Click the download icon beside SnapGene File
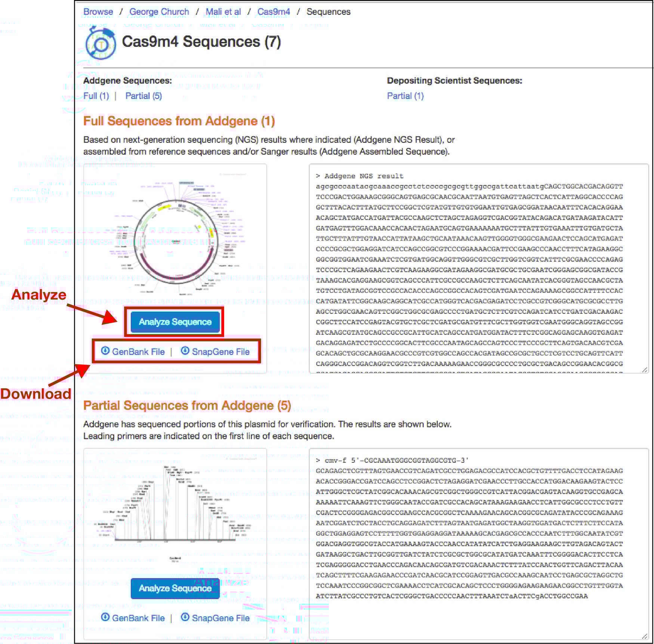Viewport: 654px width, 644px height. pos(185,352)
